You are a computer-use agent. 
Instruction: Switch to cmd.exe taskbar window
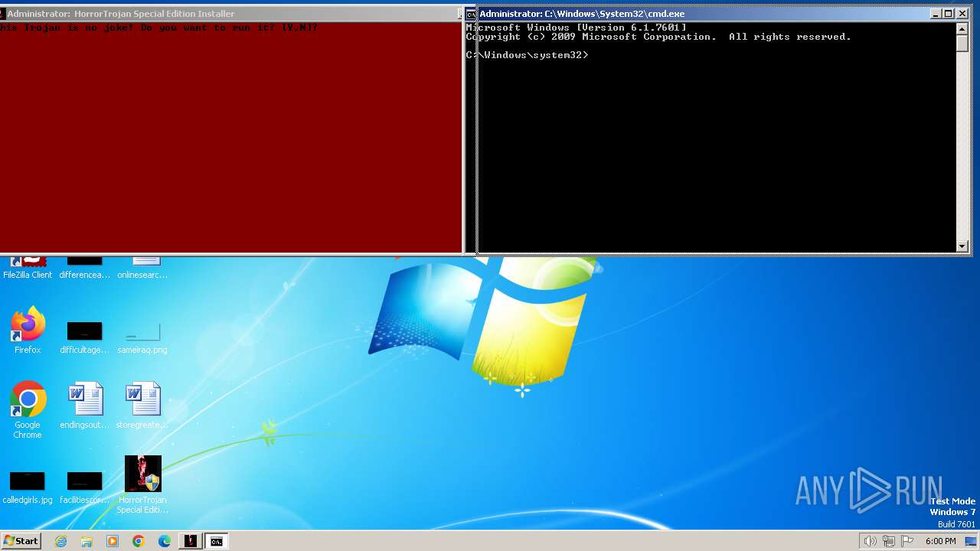pos(217,541)
